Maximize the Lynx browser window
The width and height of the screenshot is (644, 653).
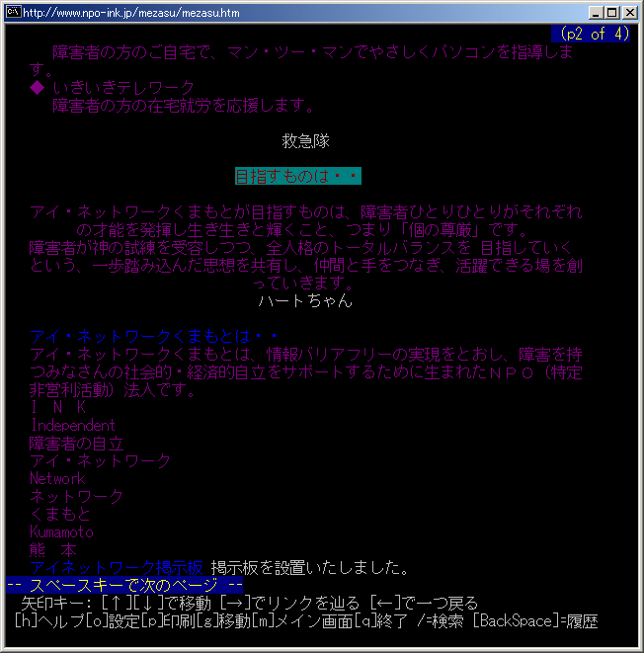tap(612, 13)
